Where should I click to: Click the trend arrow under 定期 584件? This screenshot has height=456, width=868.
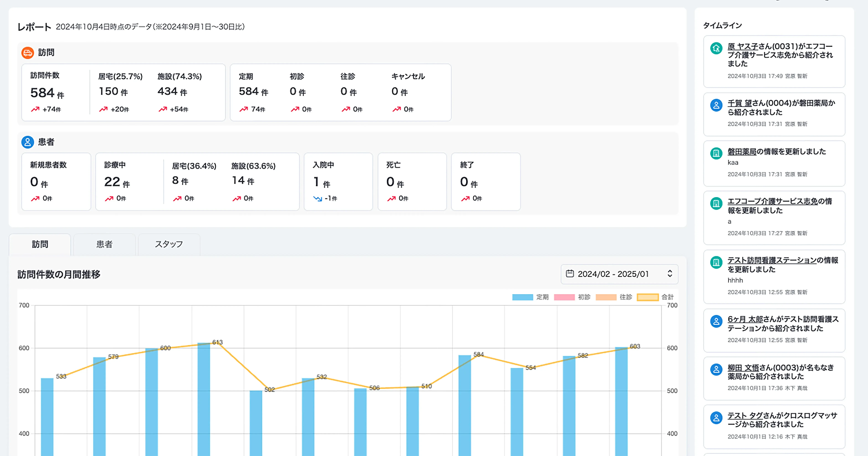pos(244,109)
